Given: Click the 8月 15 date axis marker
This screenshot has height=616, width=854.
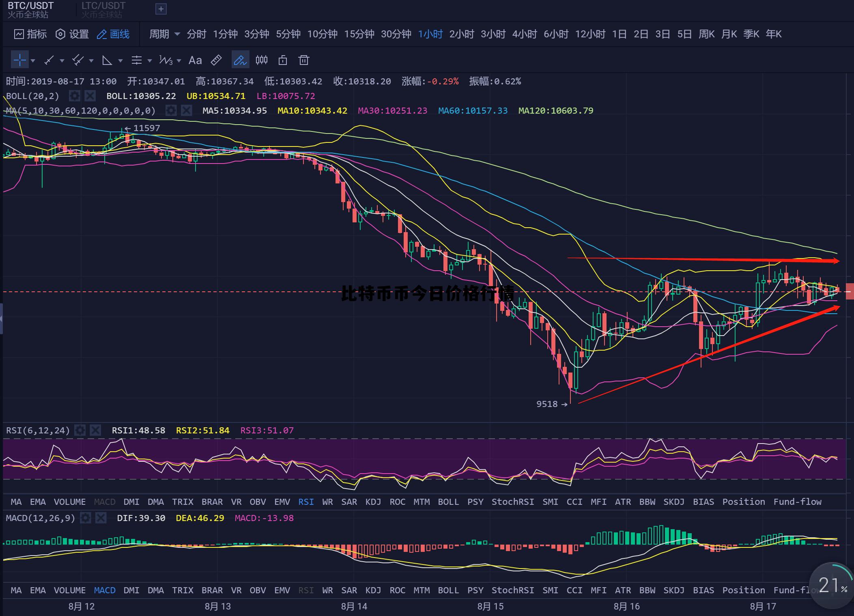Looking at the screenshot, I should [490, 607].
